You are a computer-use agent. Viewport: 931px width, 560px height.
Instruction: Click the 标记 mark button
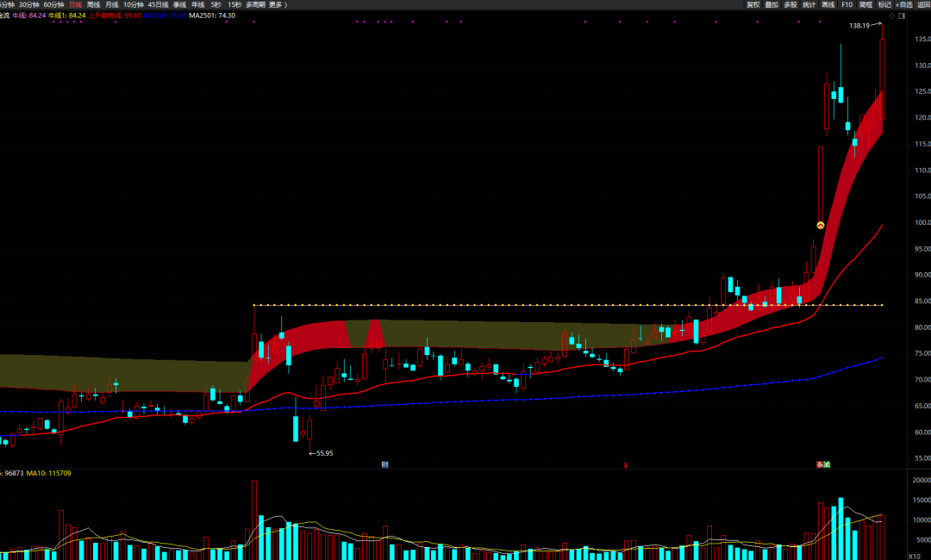(x=884, y=5)
